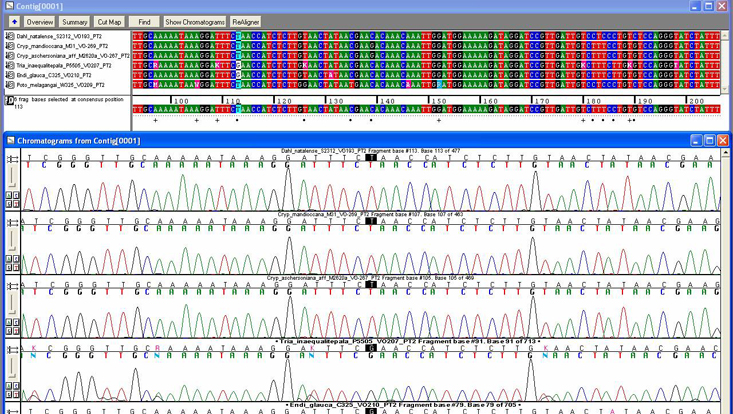Click fragment icon beside Cryp_aschersoniana_aff_M2620a row
The height and width of the screenshot is (414, 733).
tap(10, 56)
